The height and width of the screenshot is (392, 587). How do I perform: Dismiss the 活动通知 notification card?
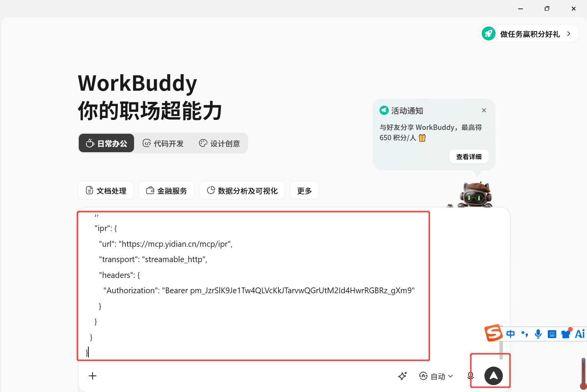(x=484, y=110)
